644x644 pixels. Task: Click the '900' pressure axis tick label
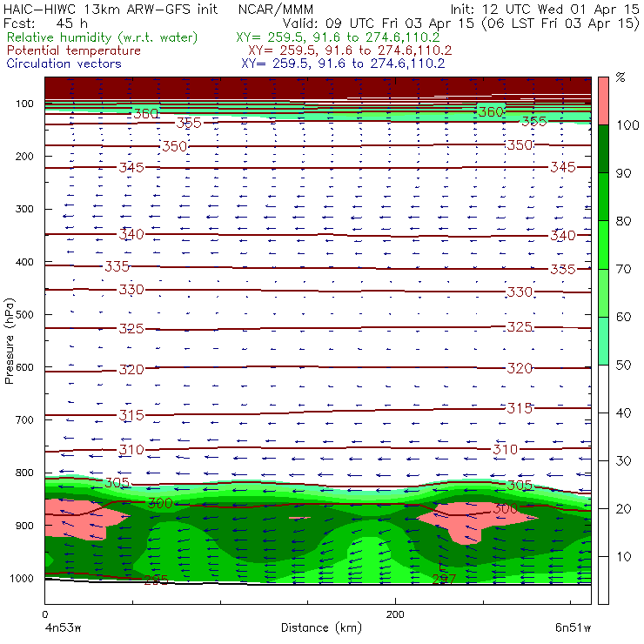click(x=24, y=526)
